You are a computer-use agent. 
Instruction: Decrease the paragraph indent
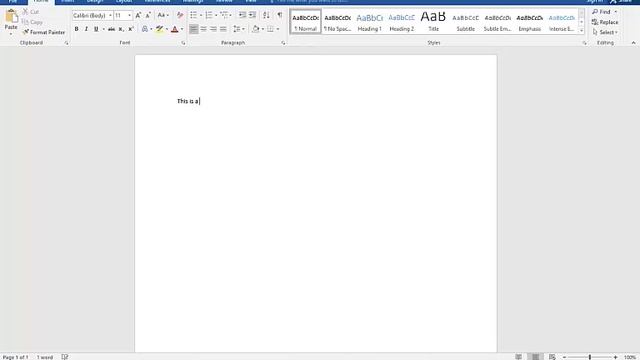pos(242,16)
